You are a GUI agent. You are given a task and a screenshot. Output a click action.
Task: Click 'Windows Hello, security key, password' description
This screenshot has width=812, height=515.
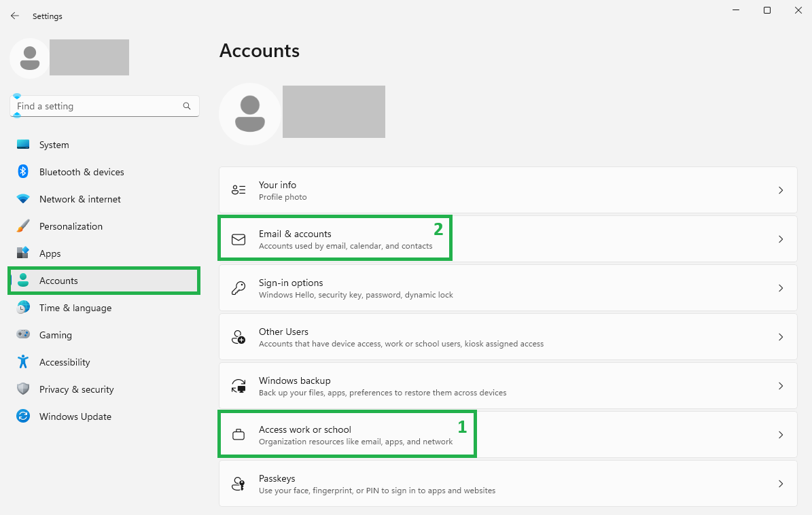[x=356, y=295]
